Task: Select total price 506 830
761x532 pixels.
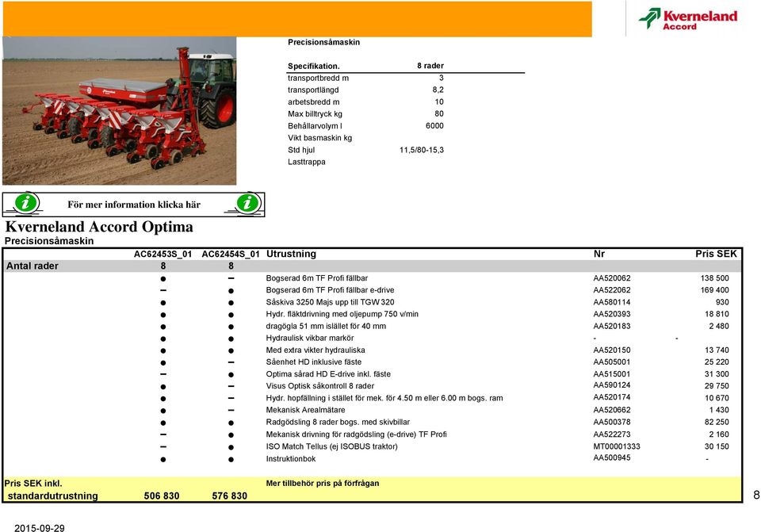Action: click(162, 496)
